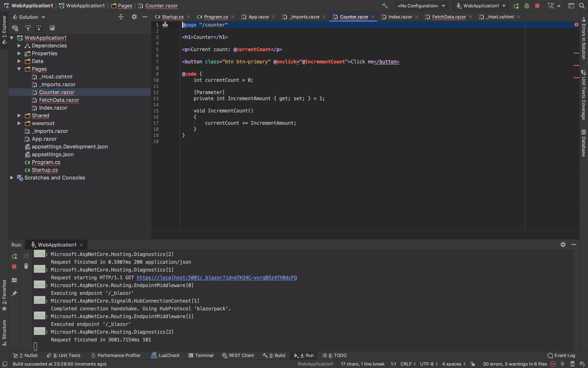Hide the Solution explorer panel
The width and height of the screenshot is (588, 368).
click(x=145, y=17)
